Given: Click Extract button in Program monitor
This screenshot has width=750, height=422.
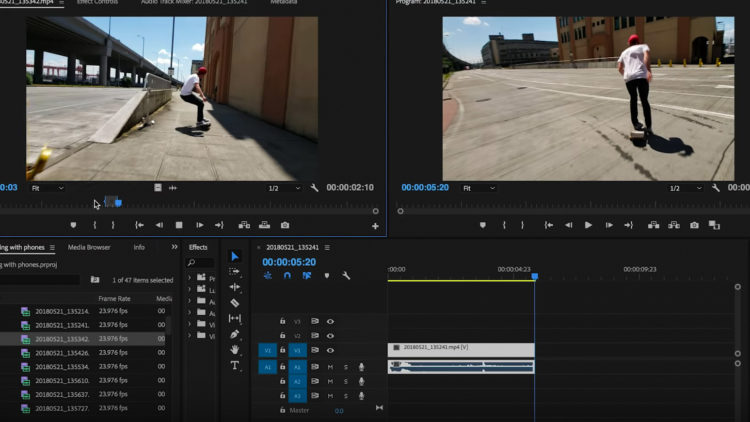Looking at the screenshot, I should pyautogui.click(x=674, y=225).
